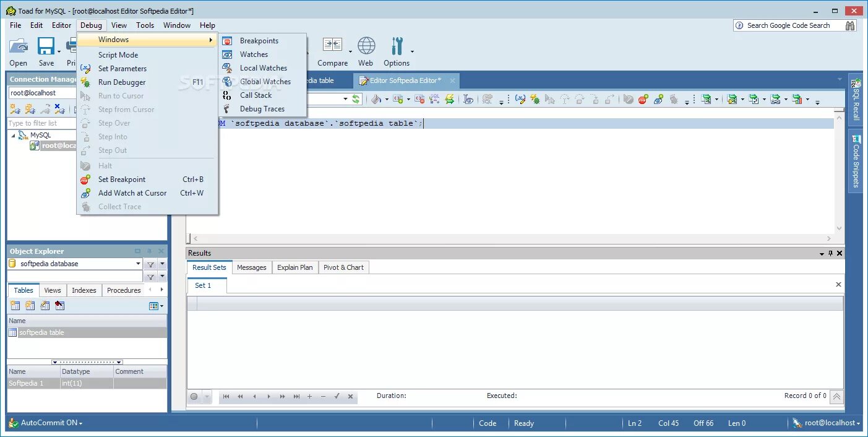This screenshot has width=868, height=437.
Task: Open the Code Snippets side panel
Action: 856,161
